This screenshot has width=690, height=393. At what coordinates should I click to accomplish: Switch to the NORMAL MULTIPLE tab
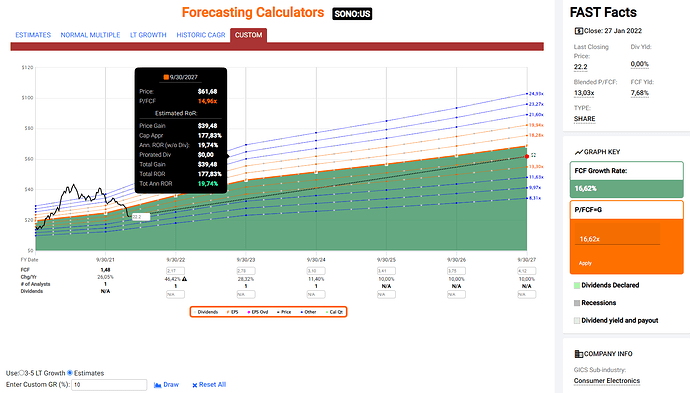click(x=90, y=35)
